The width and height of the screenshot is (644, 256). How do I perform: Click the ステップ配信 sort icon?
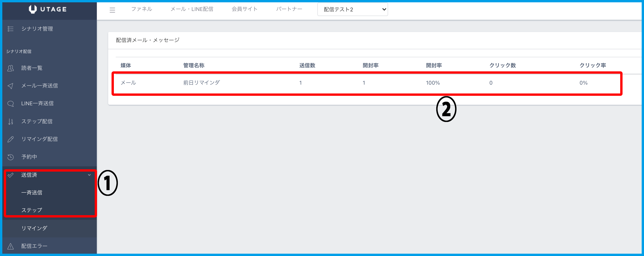(x=11, y=121)
